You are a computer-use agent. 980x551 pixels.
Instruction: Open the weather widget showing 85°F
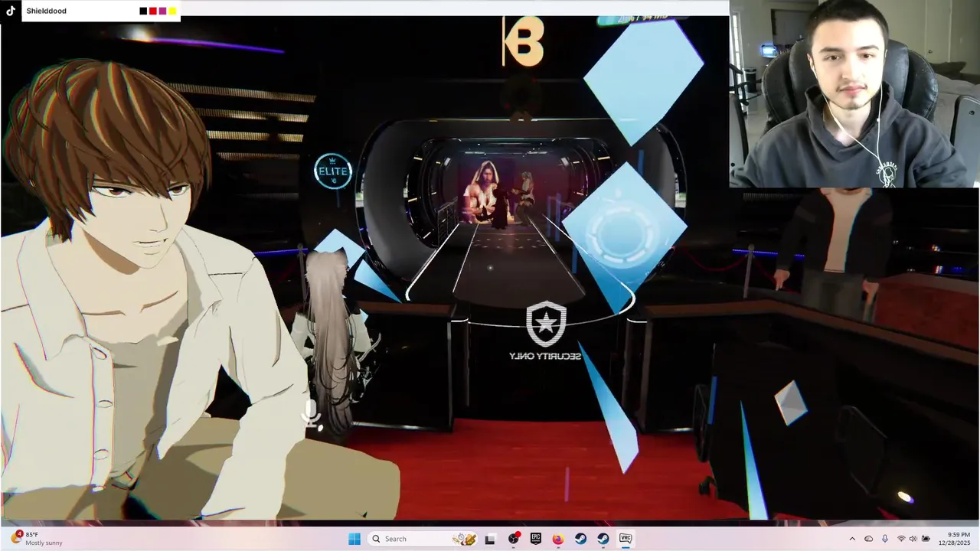tap(37, 539)
